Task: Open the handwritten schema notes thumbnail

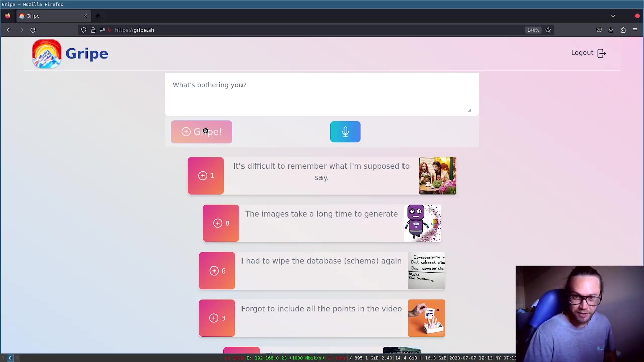Action: [426, 270]
